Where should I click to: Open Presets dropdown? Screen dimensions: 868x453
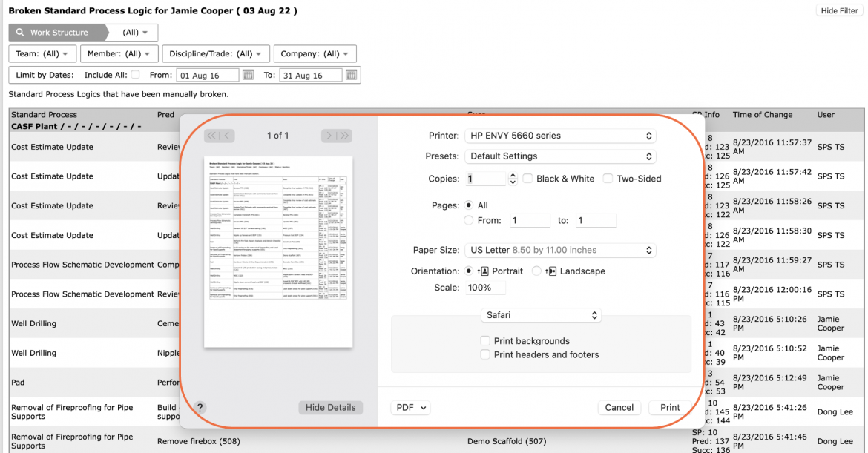click(560, 156)
